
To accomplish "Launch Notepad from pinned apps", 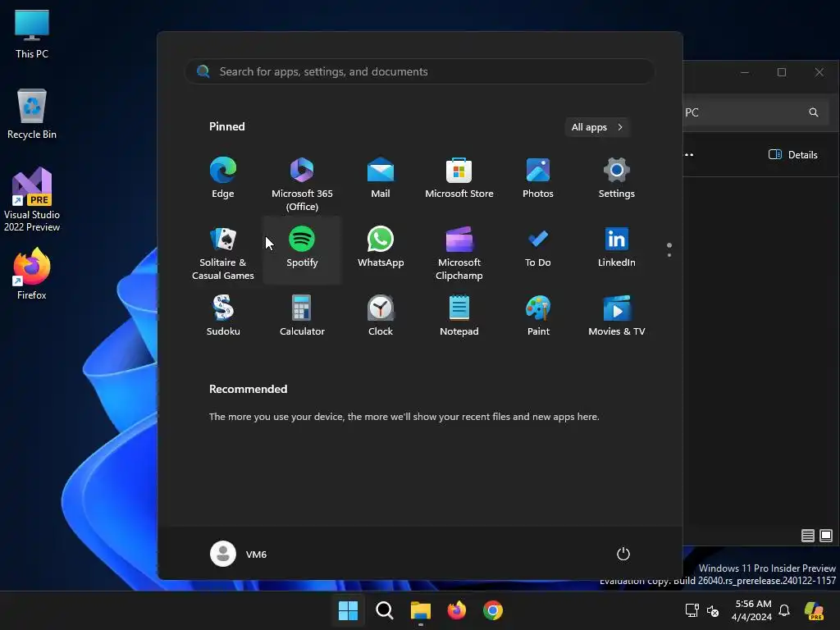I will point(459,316).
